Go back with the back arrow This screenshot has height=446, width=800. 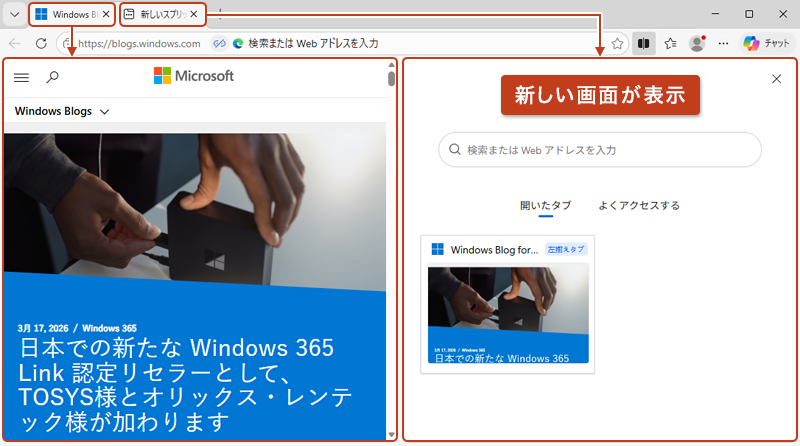coord(15,43)
